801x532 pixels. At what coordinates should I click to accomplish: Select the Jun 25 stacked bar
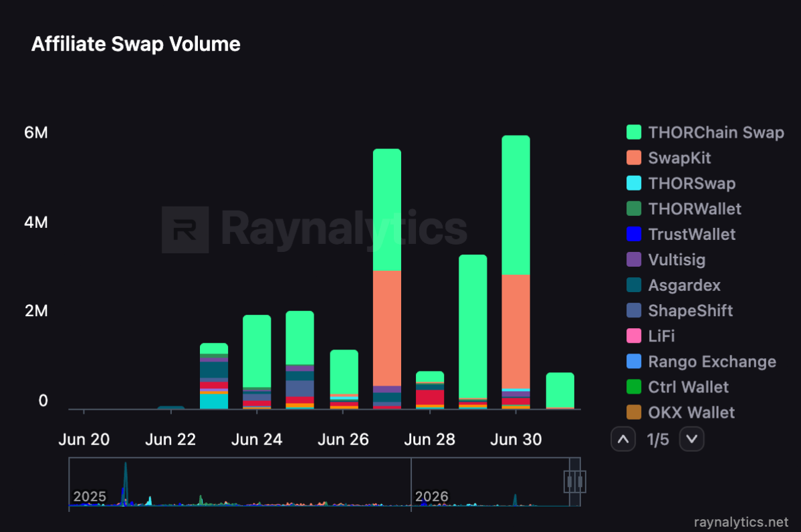pos(300,360)
